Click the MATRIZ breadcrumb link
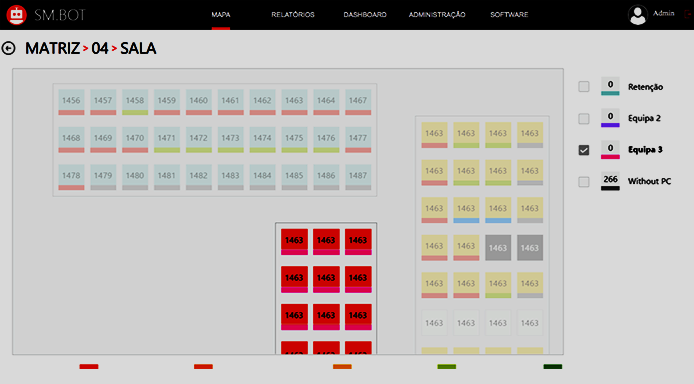 [x=52, y=48]
